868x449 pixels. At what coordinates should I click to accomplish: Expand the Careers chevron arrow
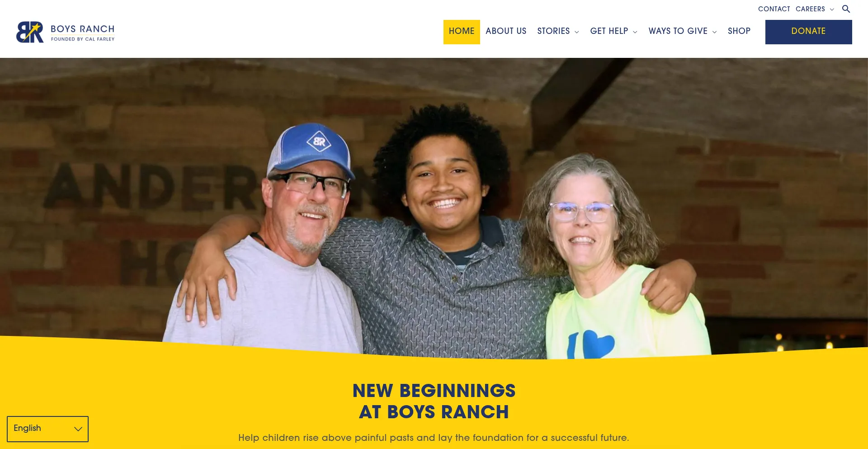832,9
